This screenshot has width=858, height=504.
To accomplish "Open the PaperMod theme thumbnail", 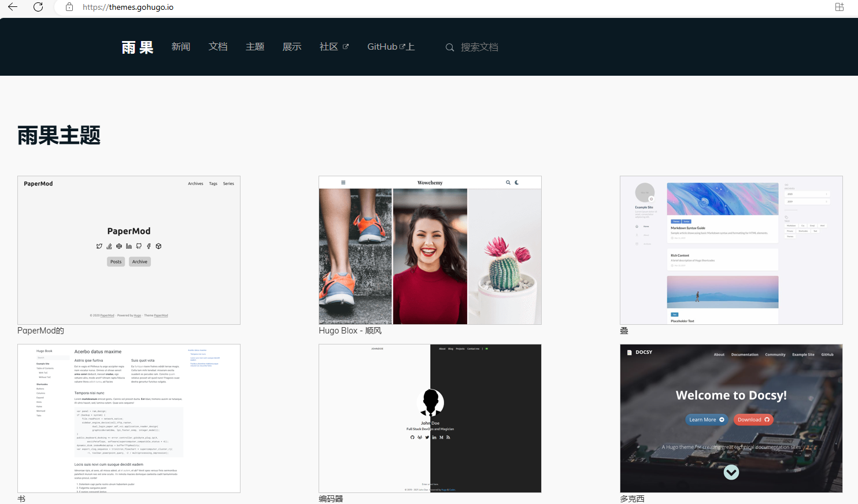I will pyautogui.click(x=129, y=250).
